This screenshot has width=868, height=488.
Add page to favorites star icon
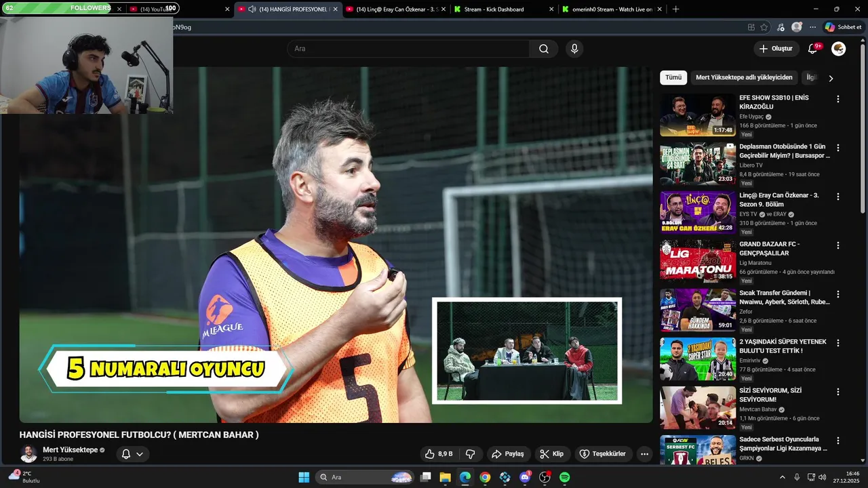(x=764, y=27)
